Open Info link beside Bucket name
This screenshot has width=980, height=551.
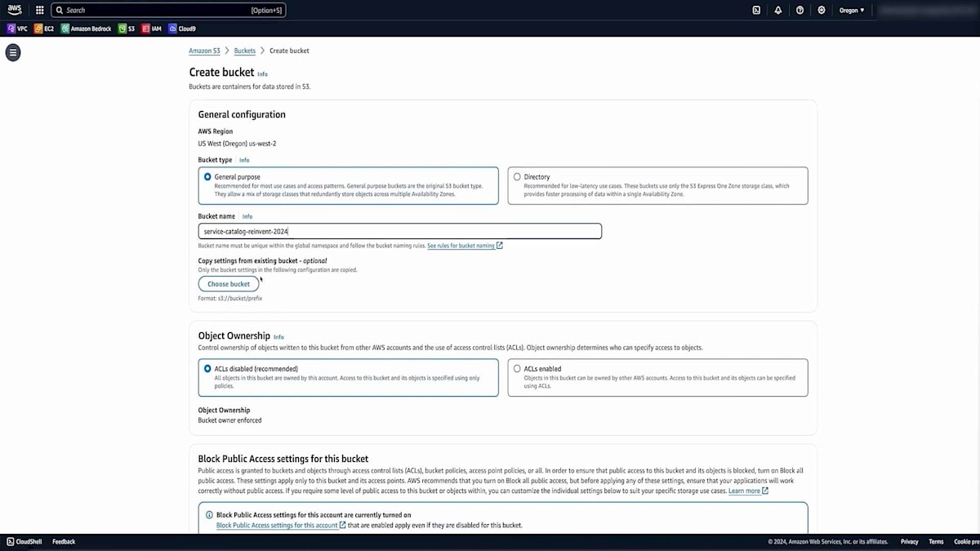click(247, 216)
